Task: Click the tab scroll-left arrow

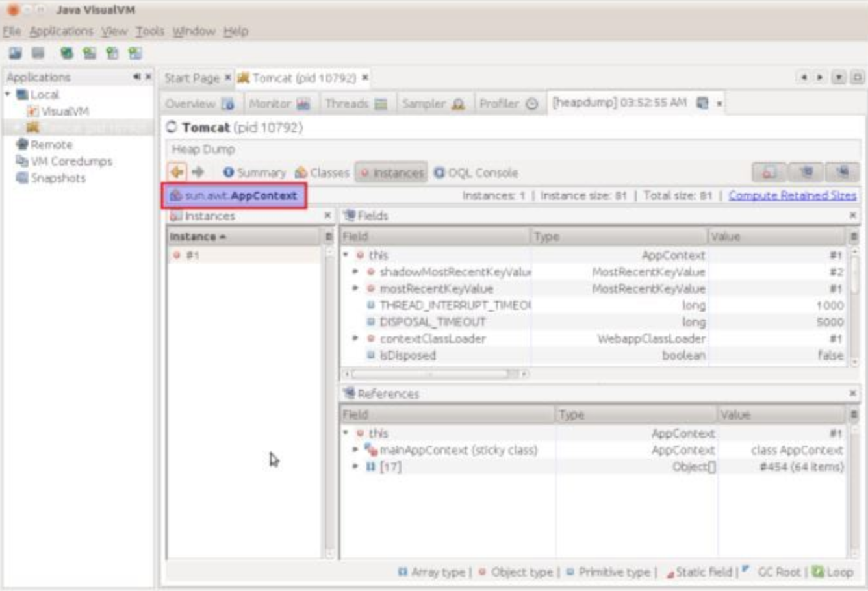Action: pos(804,77)
